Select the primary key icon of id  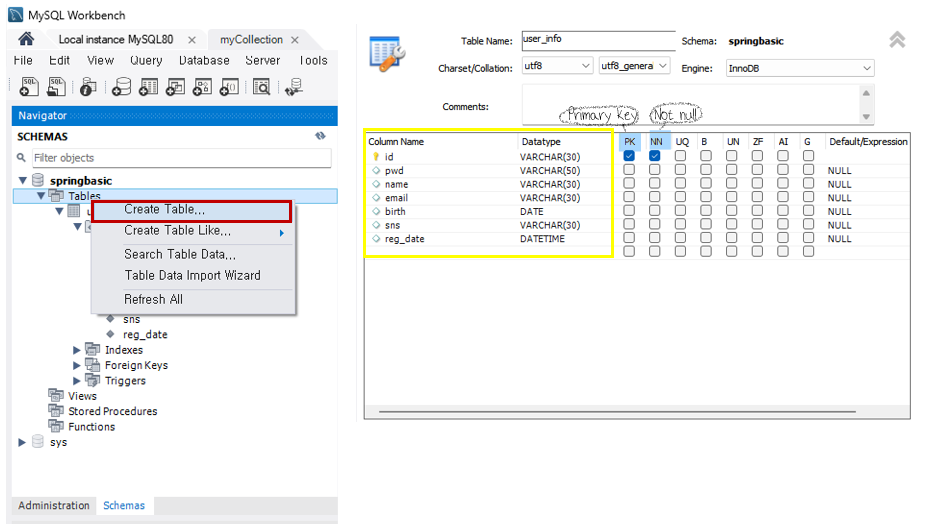pos(376,156)
